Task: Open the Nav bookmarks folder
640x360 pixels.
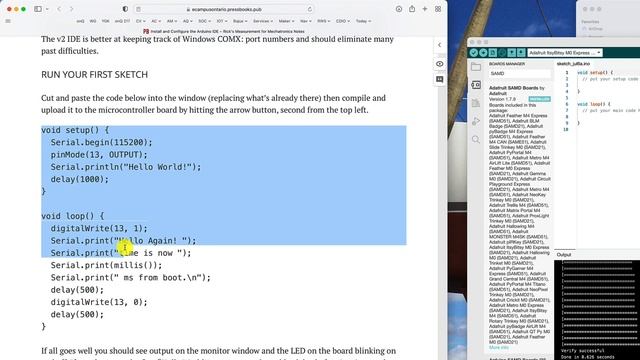Action: [x=306, y=21]
